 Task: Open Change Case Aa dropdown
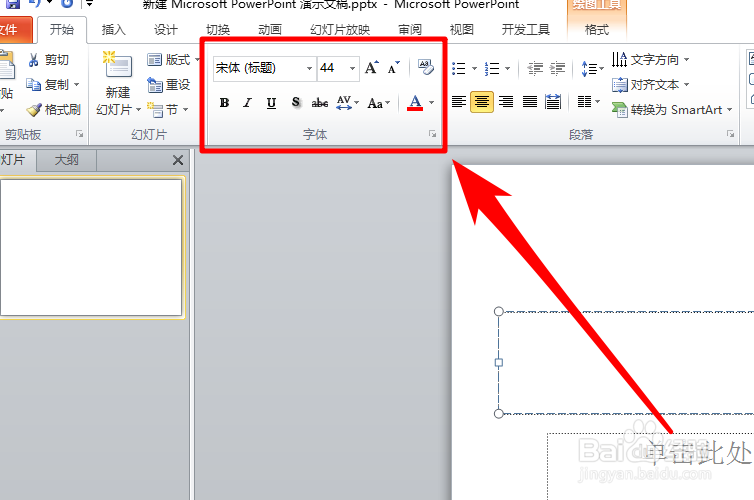click(x=378, y=103)
